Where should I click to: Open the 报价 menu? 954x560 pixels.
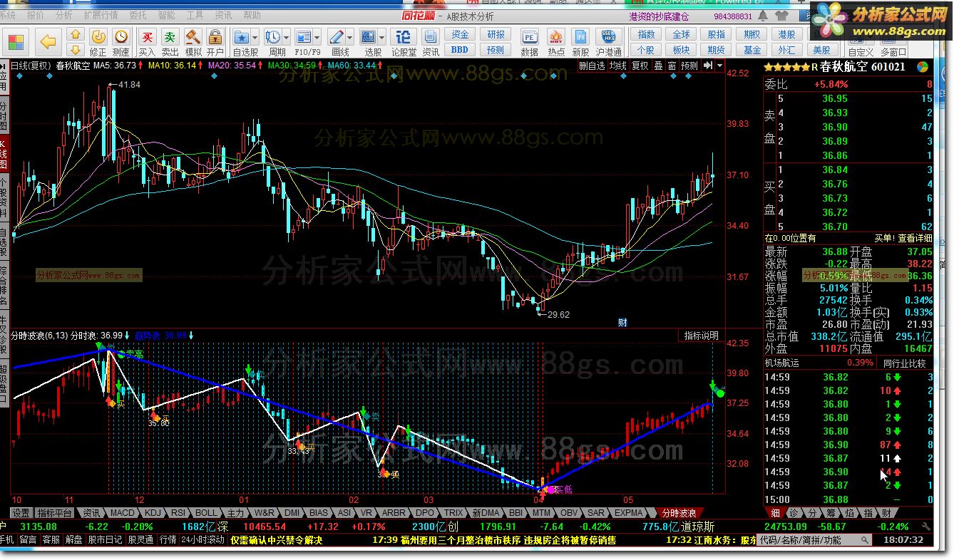pyautogui.click(x=34, y=15)
